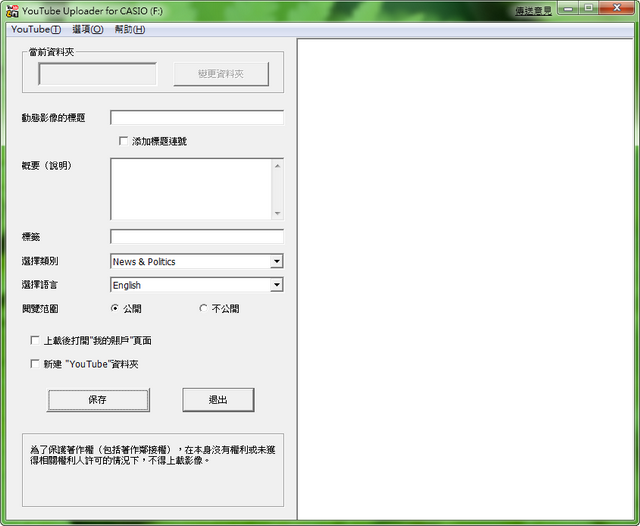Click inside the description text area
Viewport: 640px width, 526px height.
[191, 189]
